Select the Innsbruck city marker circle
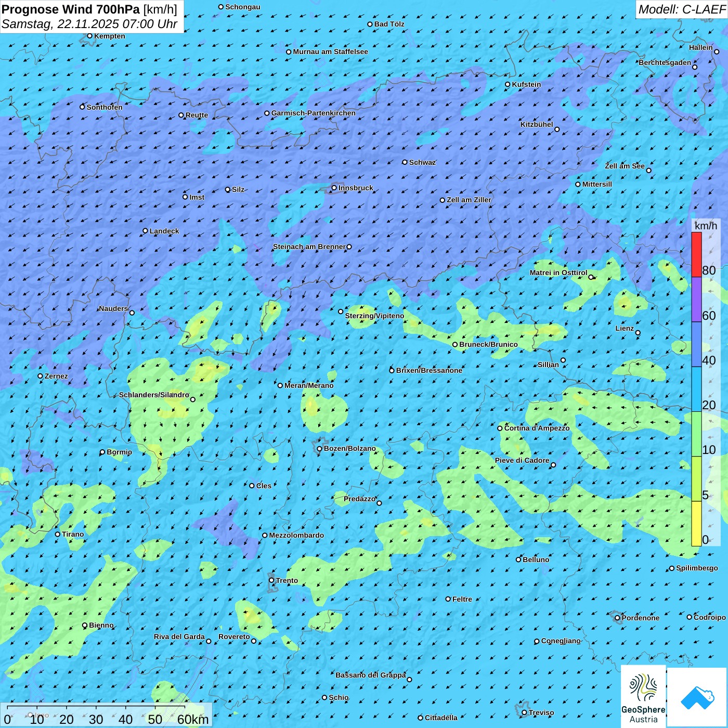The height and width of the screenshot is (728, 728). pyautogui.click(x=334, y=188)
